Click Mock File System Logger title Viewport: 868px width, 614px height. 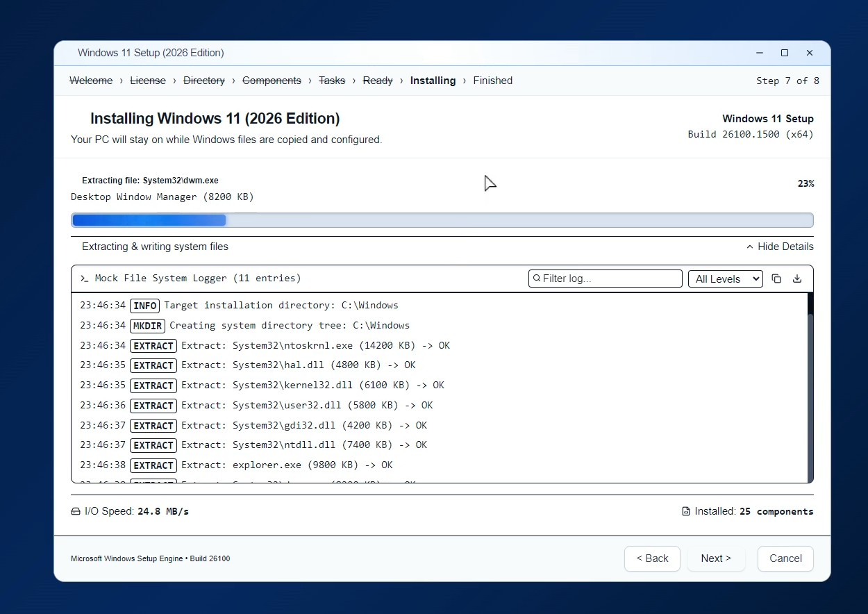click(198, 279)
